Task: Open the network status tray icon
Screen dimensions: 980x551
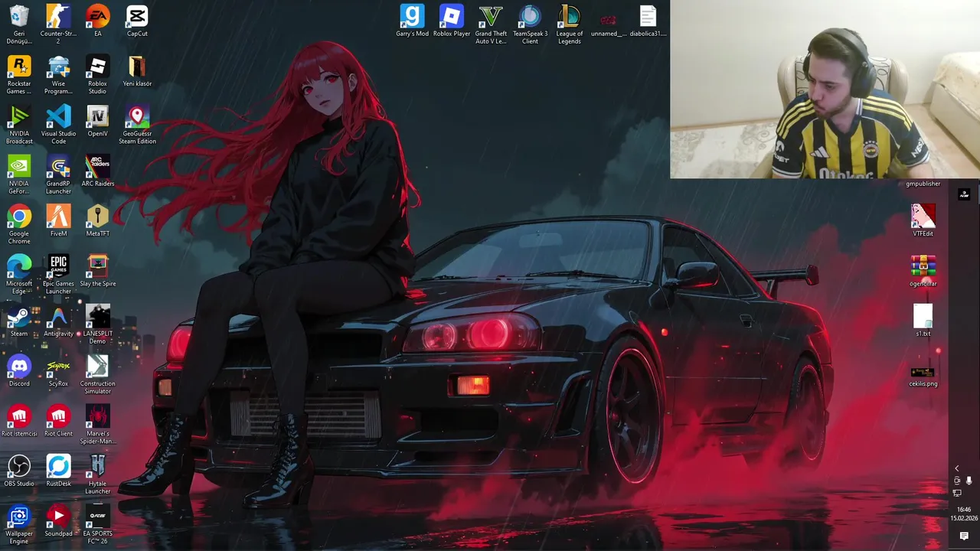Action: pos(956,493)
